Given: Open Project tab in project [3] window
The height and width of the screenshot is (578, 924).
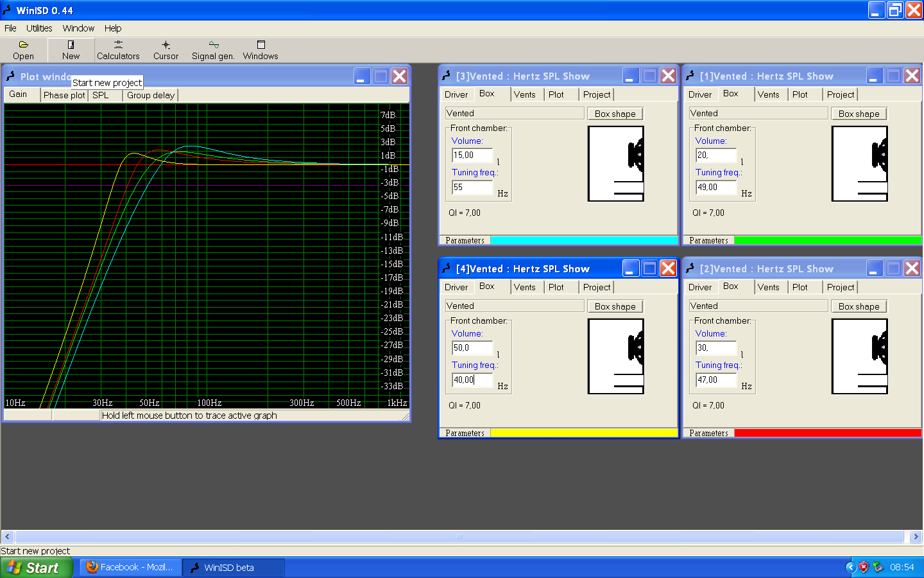Looking at the screenshot, I should pos(597,94).
